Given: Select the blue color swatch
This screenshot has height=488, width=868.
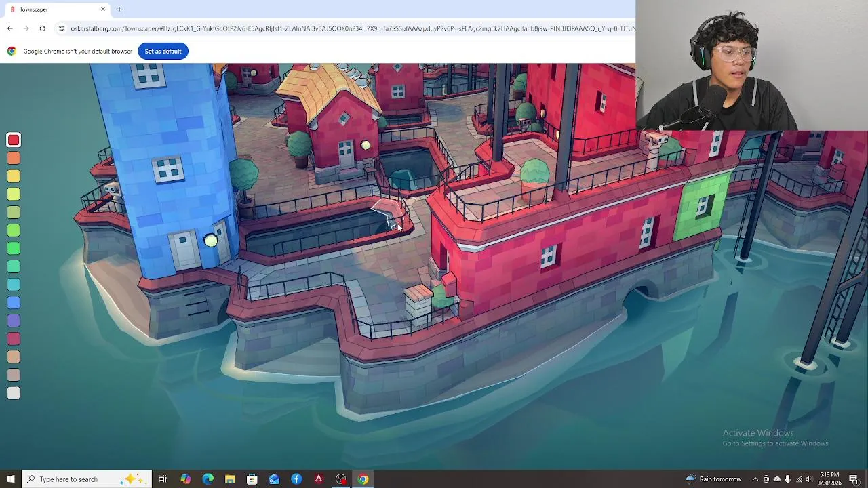Looking at the screenshot, I should 14,303.
